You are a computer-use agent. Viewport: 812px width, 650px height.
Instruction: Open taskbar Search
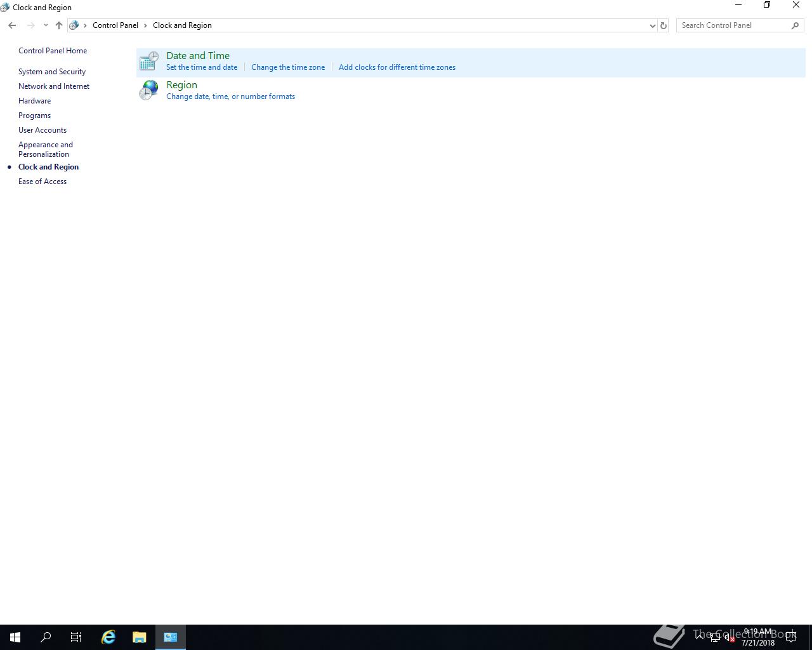[x=46, y=637]
